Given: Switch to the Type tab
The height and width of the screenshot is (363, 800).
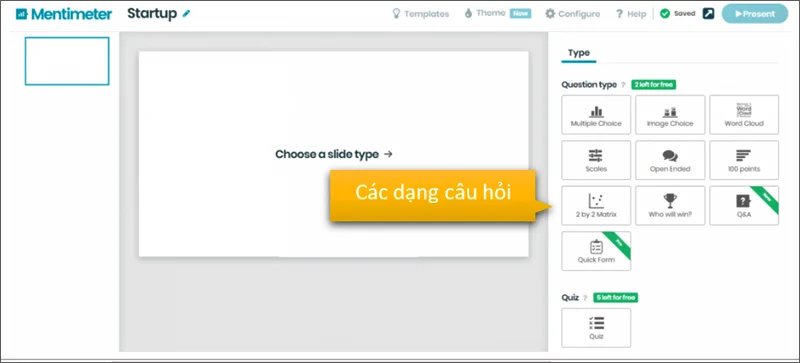Looking at the screenshot, I should (x=579, y=53).
